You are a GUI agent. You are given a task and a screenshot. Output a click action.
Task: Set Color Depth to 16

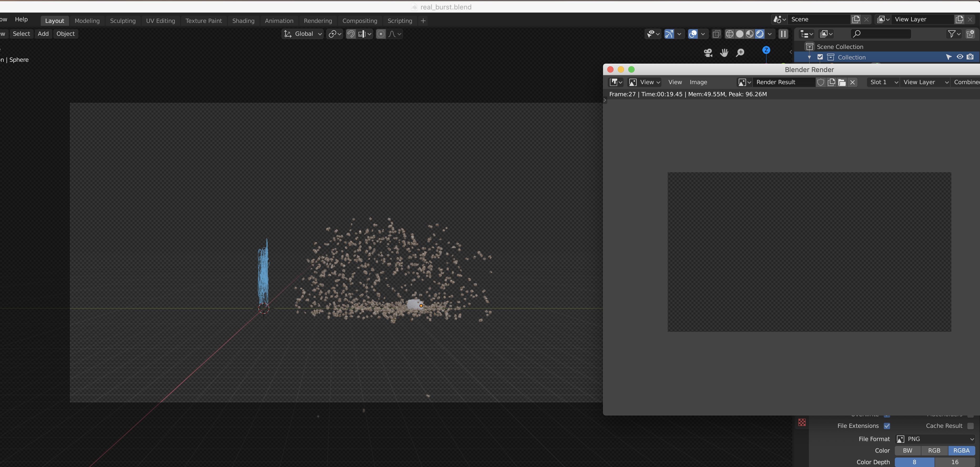click(955, 462)
